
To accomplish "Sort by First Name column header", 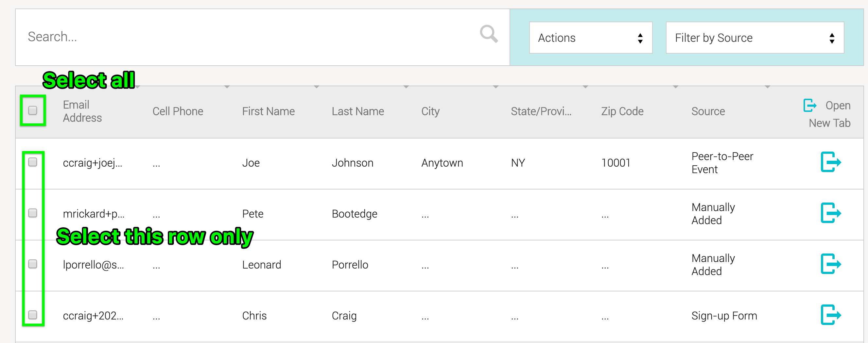I will pos(268,111).
